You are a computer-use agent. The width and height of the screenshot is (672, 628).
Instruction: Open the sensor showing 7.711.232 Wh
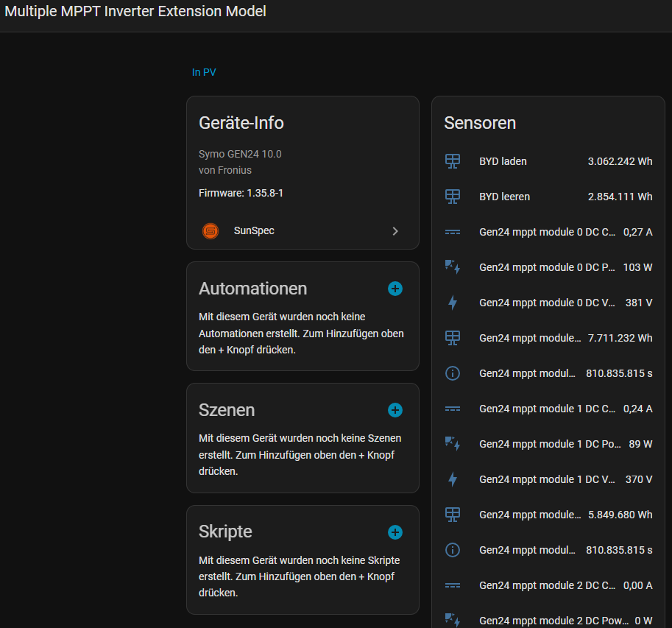tap(620, 338)
